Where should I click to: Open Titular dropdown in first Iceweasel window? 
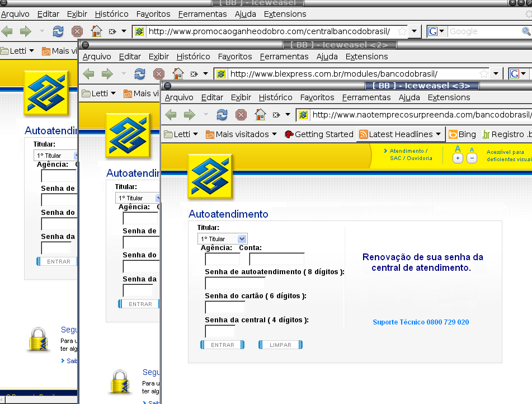pyautogui.click(x=76, y=156)
